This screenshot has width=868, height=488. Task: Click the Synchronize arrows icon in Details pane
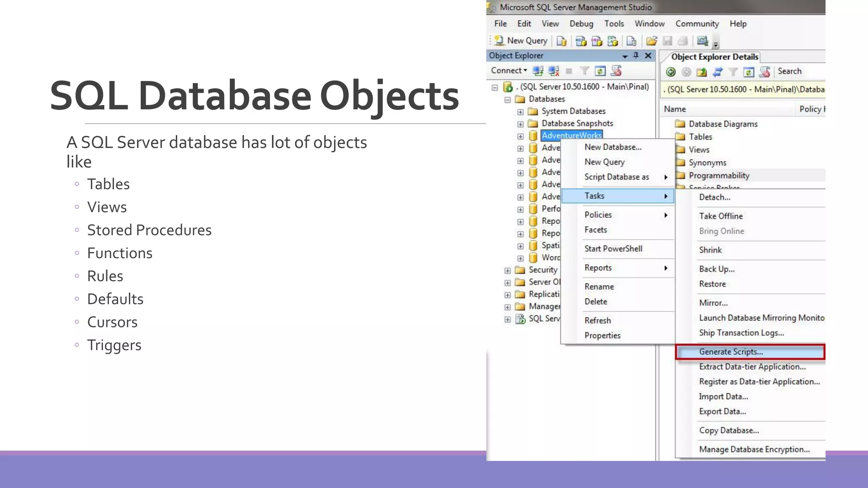pos(717,72)
